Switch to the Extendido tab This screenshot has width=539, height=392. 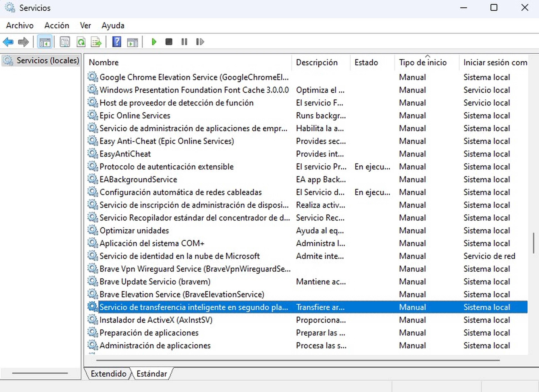tap(108, 374)
